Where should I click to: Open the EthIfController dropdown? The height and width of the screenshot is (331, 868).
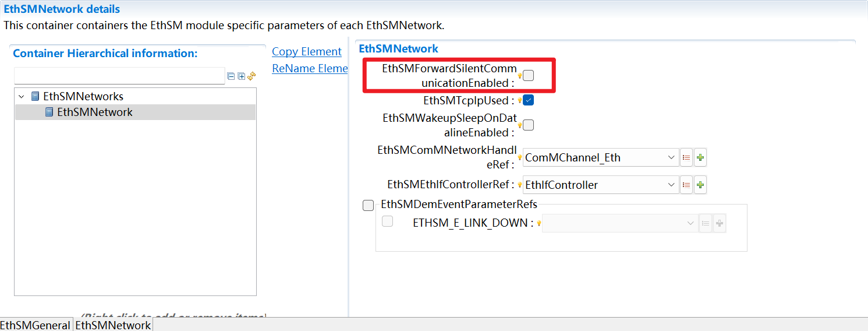point(671,185)
